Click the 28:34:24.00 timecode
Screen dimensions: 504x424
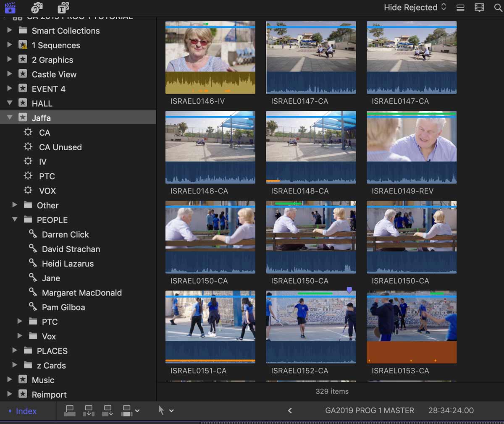451,411
